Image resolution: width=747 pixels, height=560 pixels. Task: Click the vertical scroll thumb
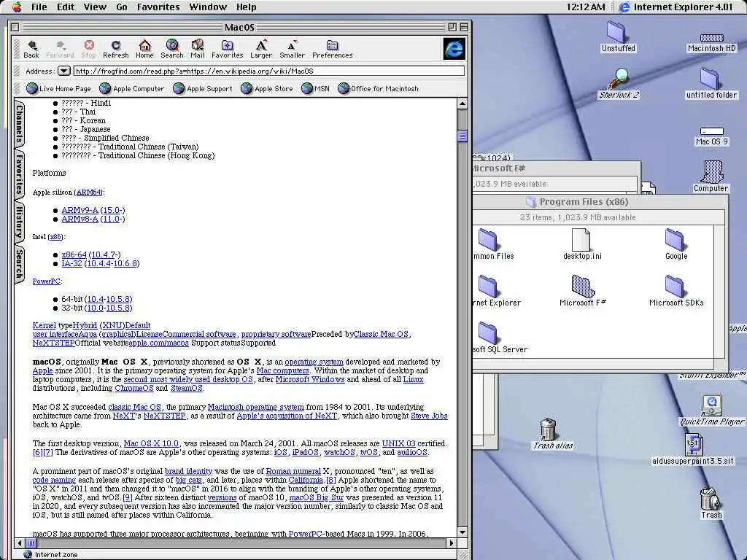[462, 136]
